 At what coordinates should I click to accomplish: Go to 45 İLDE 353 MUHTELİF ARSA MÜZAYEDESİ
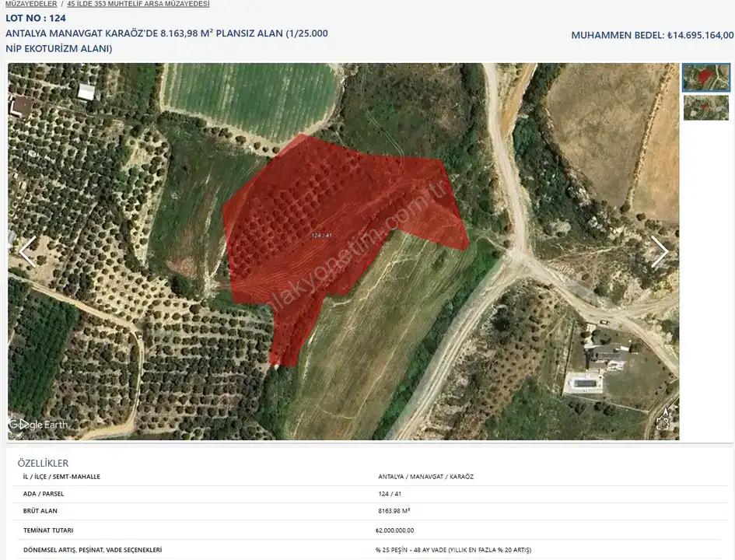[x=138, y=4]
